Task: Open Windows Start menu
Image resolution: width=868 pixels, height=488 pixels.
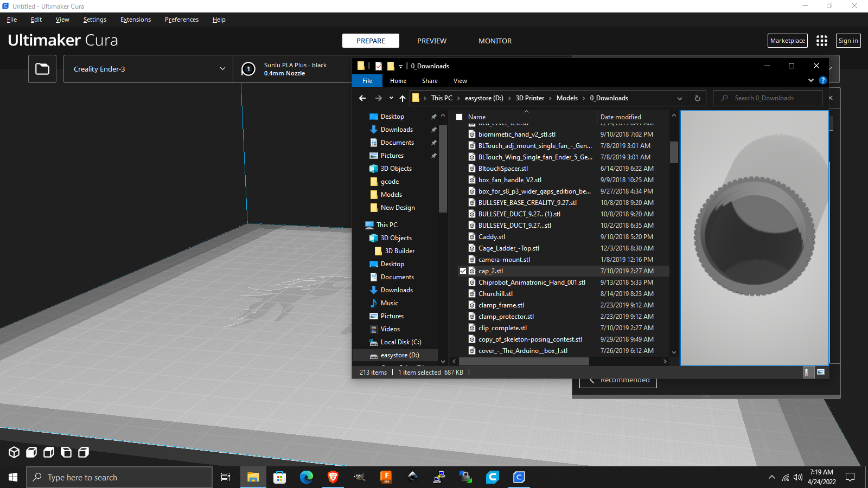Action: click(x=13, y=477)
